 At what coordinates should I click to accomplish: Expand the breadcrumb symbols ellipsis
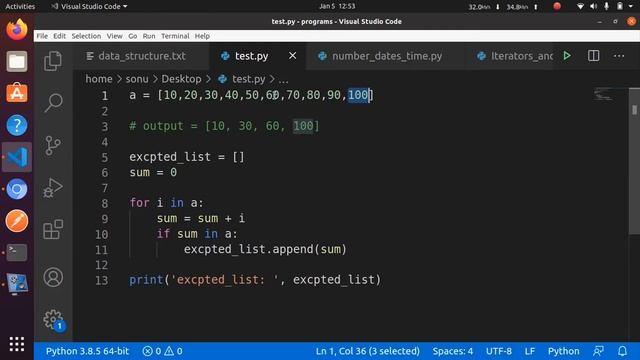283,79
